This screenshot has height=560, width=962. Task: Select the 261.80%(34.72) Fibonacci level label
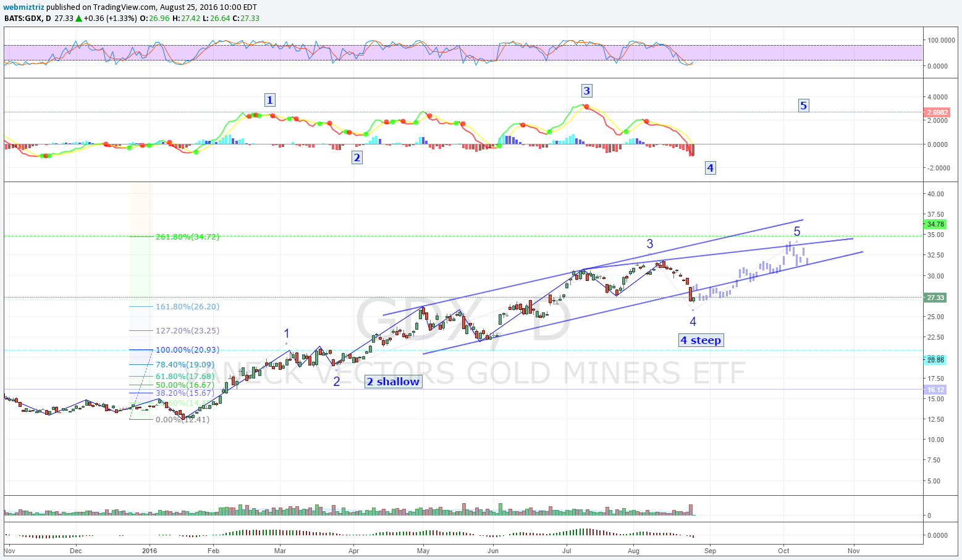coord(187,236)
